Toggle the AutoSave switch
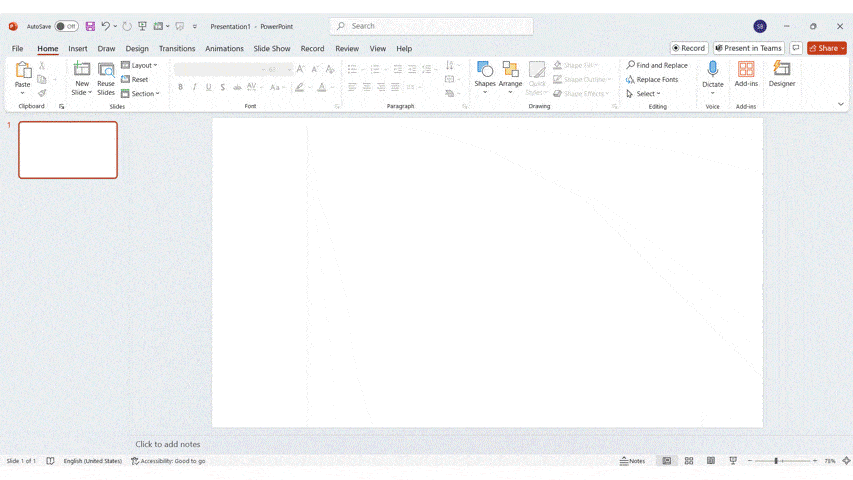The width and height of the screenshot is (853, 480). click(66, 26)
